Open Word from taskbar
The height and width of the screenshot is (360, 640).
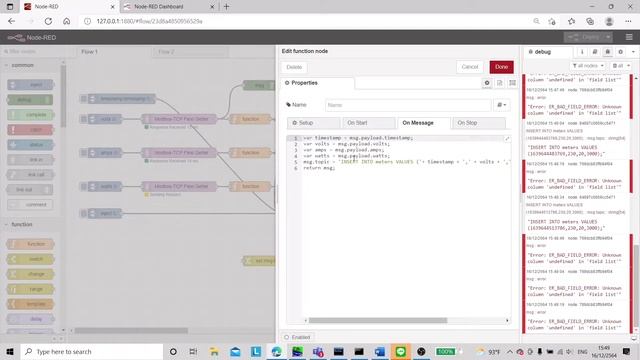point(380,351)
